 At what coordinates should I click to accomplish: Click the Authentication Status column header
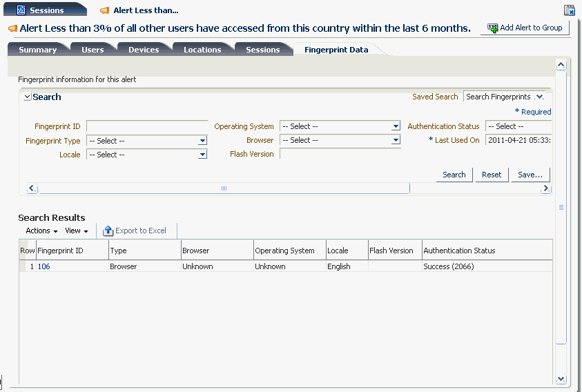point(487,251)
